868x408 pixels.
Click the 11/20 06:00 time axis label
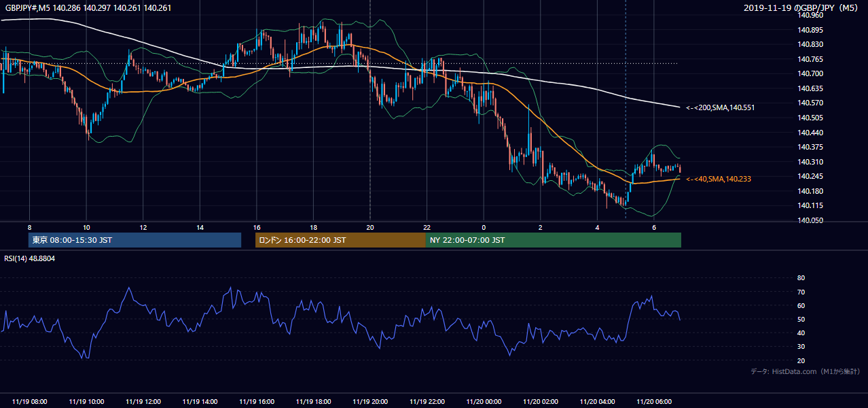[654, 402]
